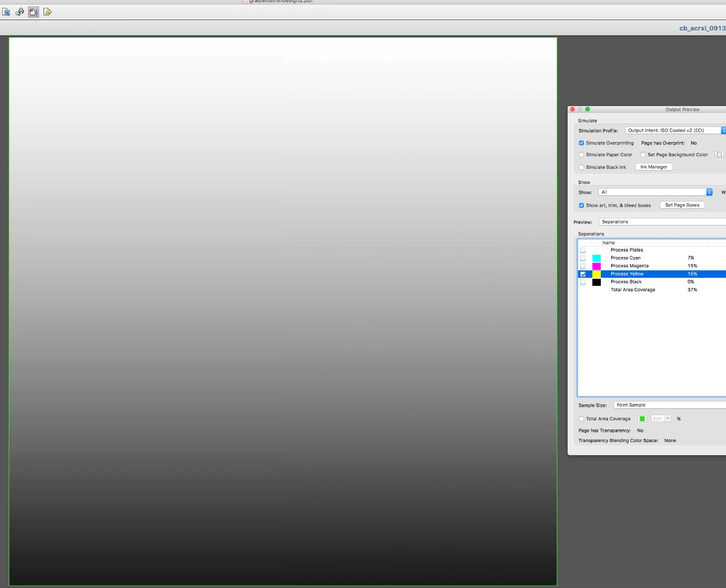Screen dimensions: 726x588
Task: Click the black swatch of Process Black
Action: 596,282
